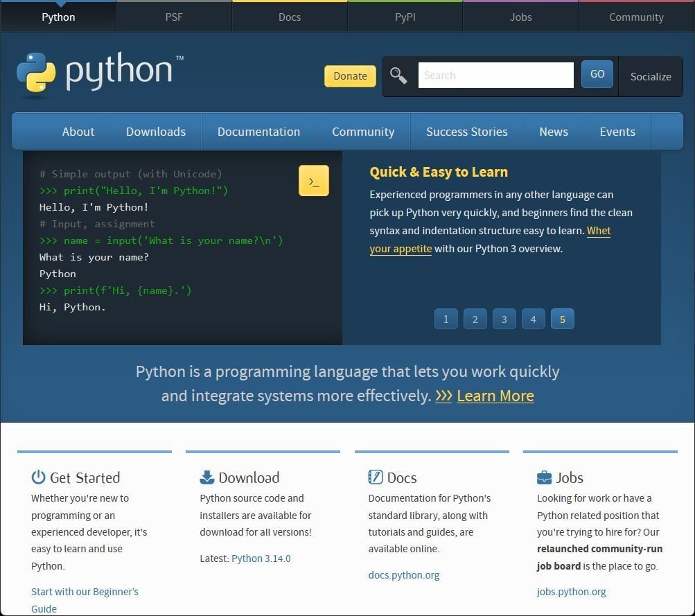The width and height of the screenshot is (695, 616).
Task: Click the Download arrow icon
Action: 206,477
